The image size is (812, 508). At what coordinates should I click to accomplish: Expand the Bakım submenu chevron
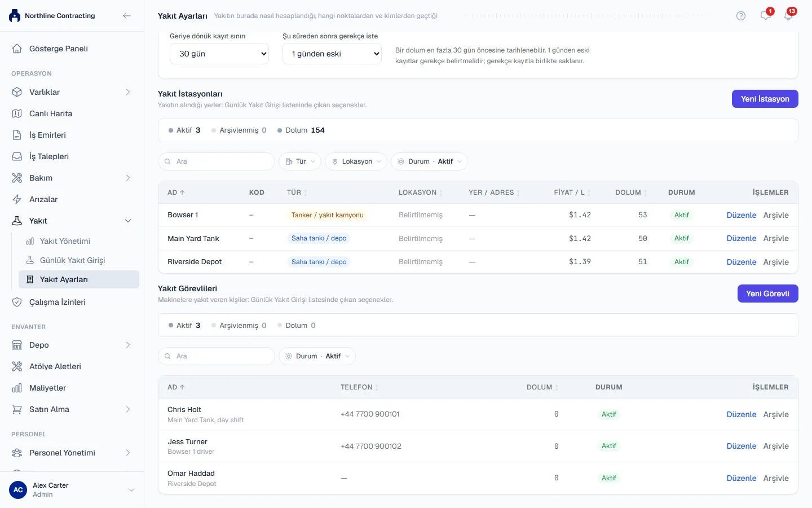pos(128,178)
